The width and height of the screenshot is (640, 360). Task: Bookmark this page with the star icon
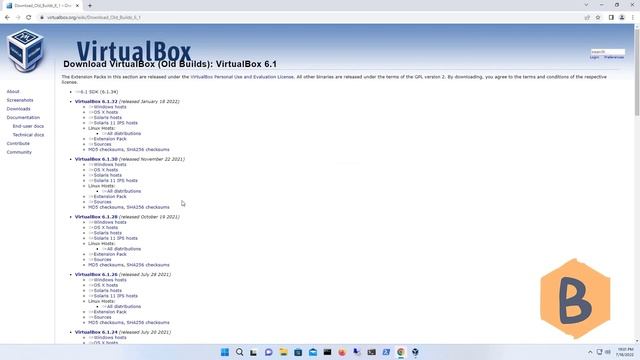(598, 18)
